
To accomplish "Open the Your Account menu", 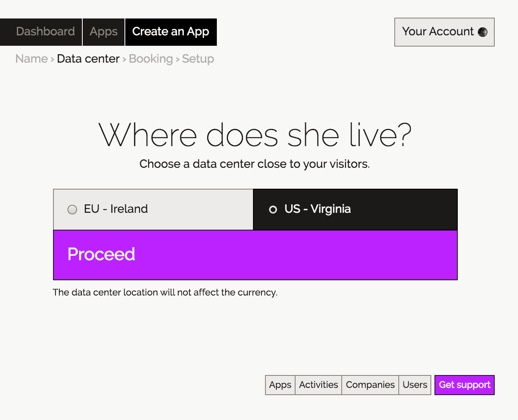I will (444, 32).
